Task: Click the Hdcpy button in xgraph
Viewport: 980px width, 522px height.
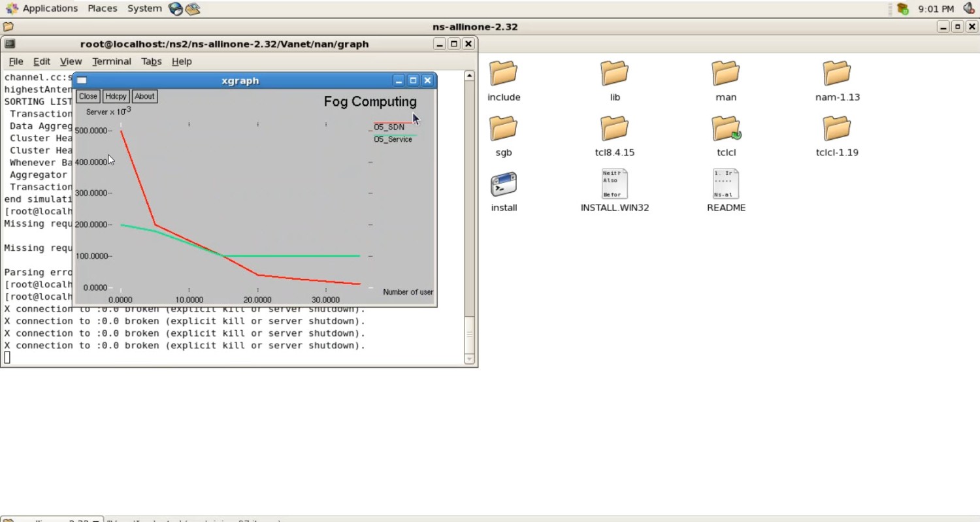Action: [x=116, y=96]
